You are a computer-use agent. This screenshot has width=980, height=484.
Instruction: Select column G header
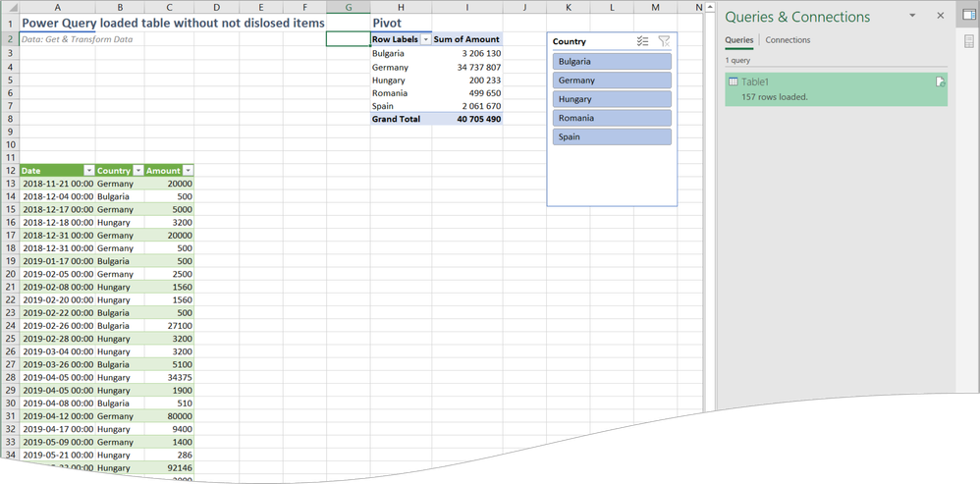(x=349, y=8)
